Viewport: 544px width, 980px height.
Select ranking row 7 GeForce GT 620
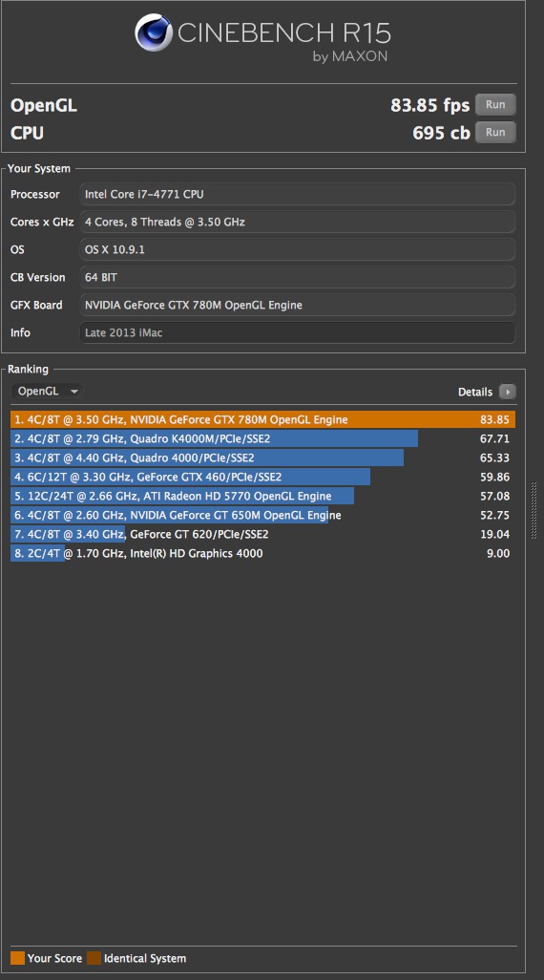[263, 534]
